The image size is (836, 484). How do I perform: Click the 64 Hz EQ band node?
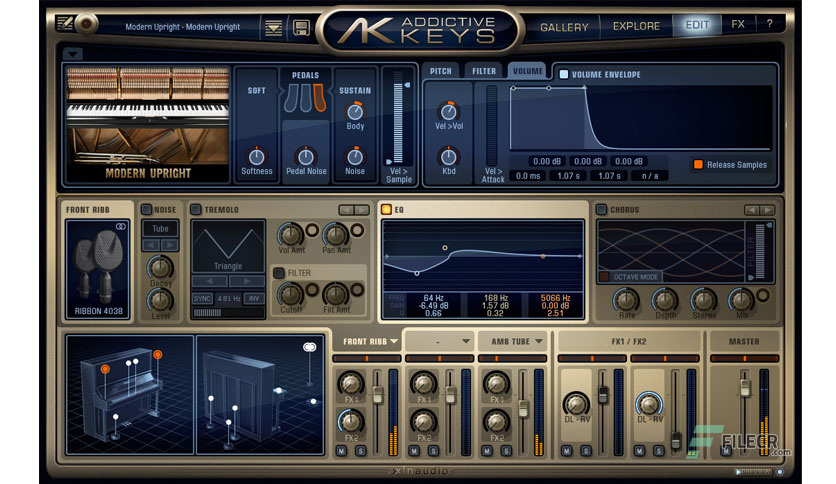[417, 273]
